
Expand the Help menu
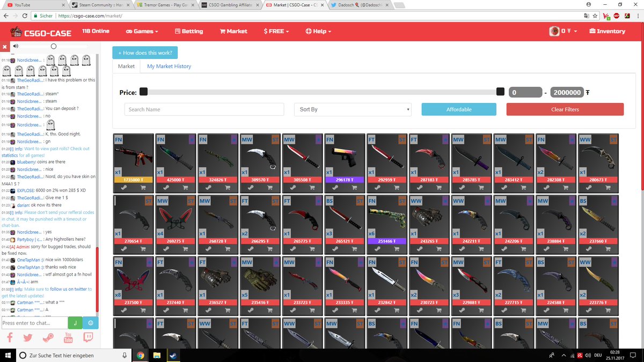(x=318, y=31)
